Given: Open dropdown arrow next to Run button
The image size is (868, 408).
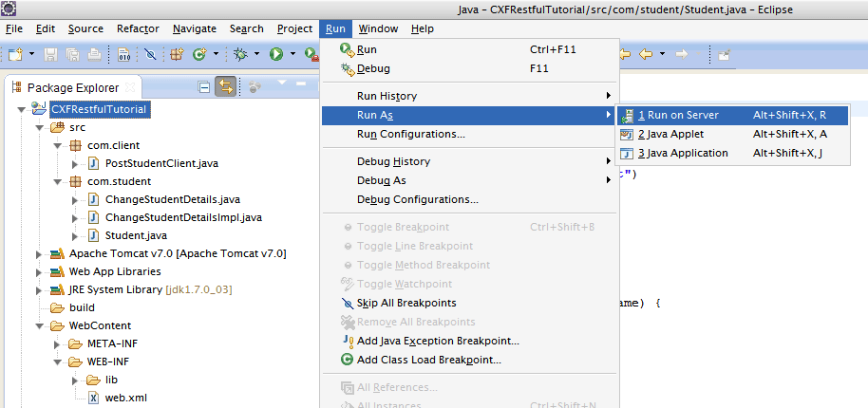Looking at the screenshot, I should (292, 55).
